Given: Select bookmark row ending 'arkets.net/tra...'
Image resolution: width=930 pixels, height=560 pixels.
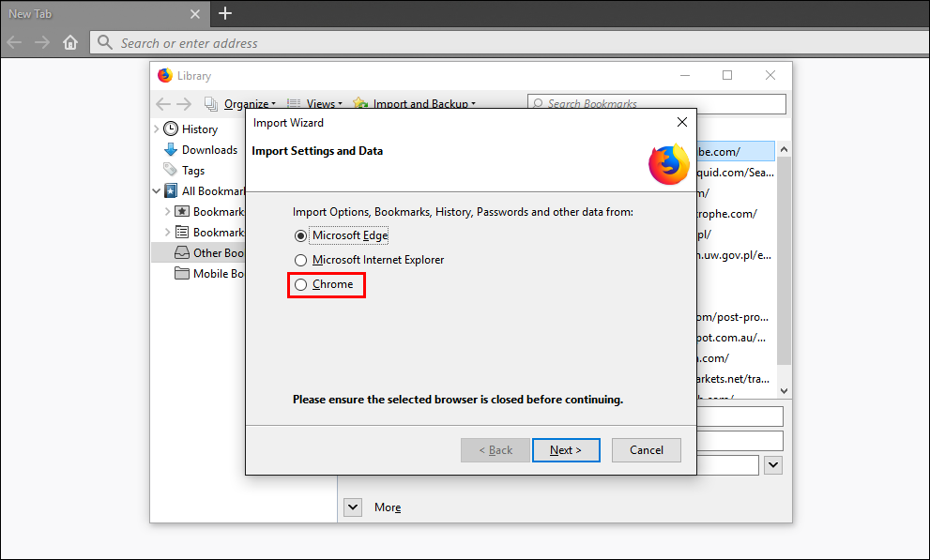Looking at the screenshot, I should coord(736,379).
